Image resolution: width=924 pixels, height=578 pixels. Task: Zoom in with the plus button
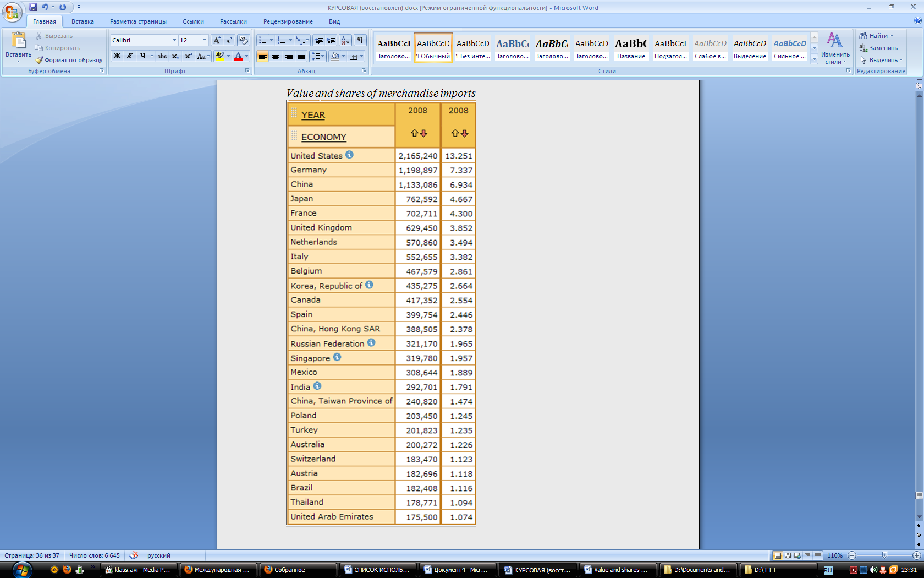917,555
